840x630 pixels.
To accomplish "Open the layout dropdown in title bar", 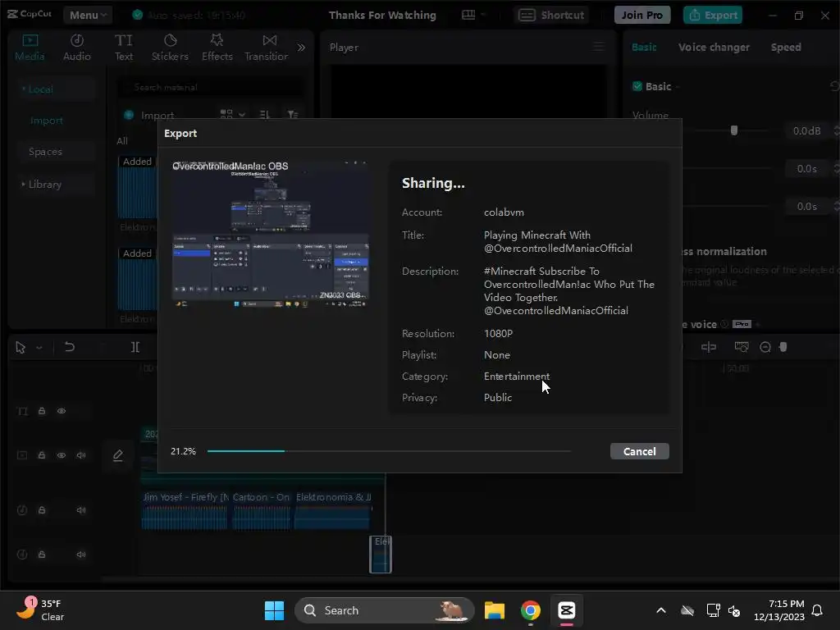I will 473,15.
